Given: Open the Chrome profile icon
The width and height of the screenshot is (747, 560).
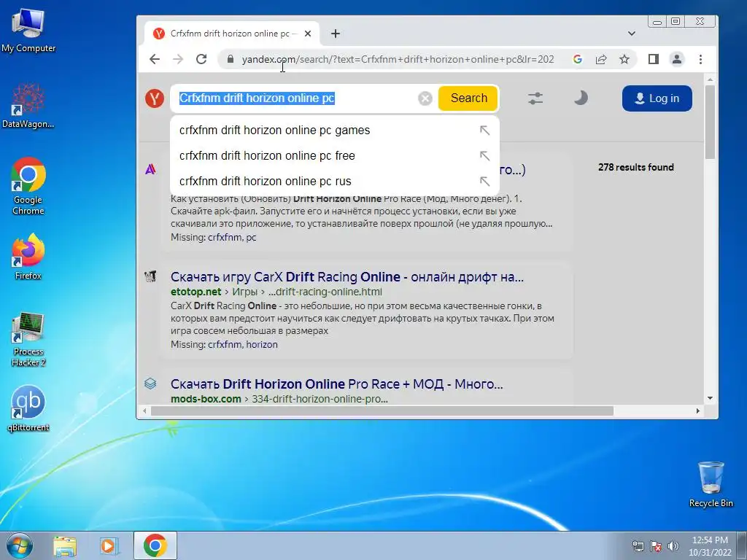Looking at the screenshot, I should click(676, 59).
